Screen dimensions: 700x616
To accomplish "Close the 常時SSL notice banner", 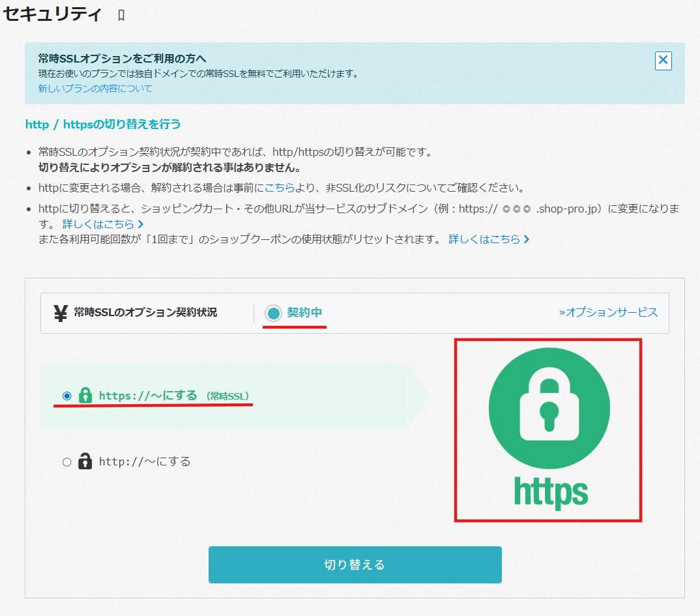I will coord(663,60).
